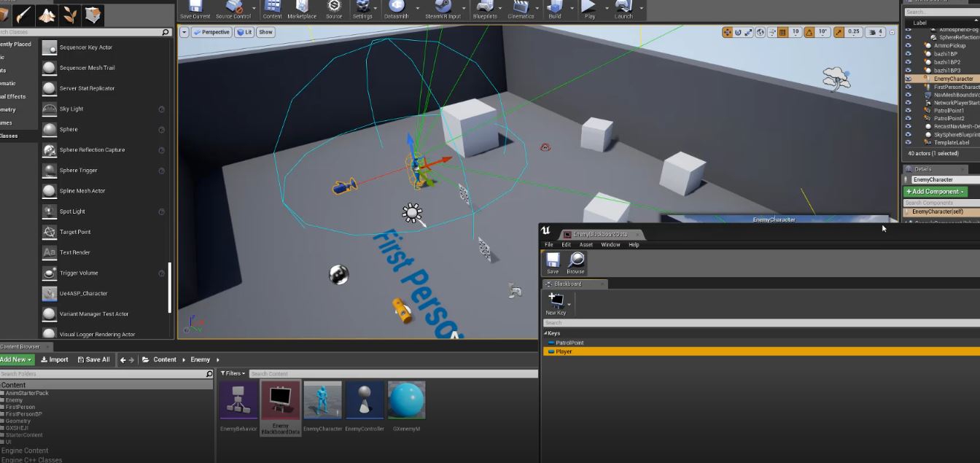This screenshot has height=463, width=980.
Task: Click the Build toolbar icon
Action: [555, 8]
